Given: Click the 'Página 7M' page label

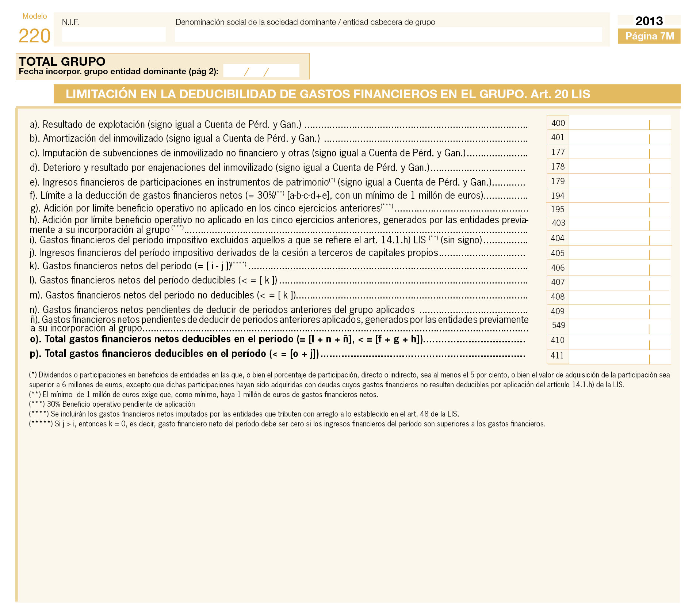Looking at the screenshot, I should click(x=649, y=36).
